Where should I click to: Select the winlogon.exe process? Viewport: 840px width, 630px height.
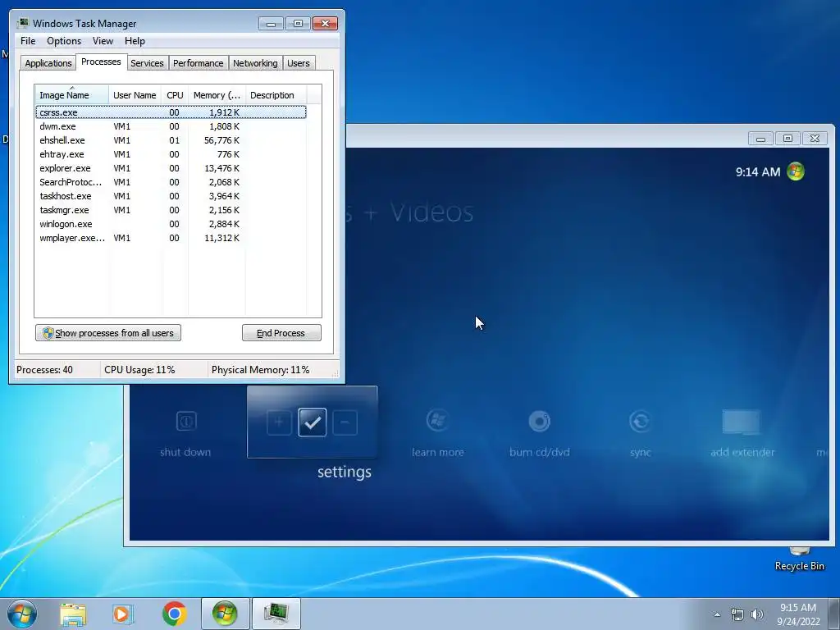[x=171, y=224]
